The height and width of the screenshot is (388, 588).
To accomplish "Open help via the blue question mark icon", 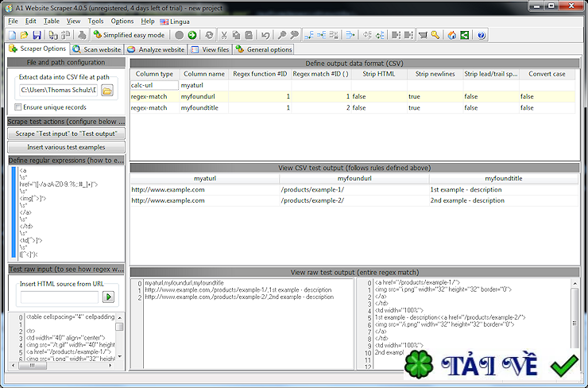I will [x=482, y=35].
